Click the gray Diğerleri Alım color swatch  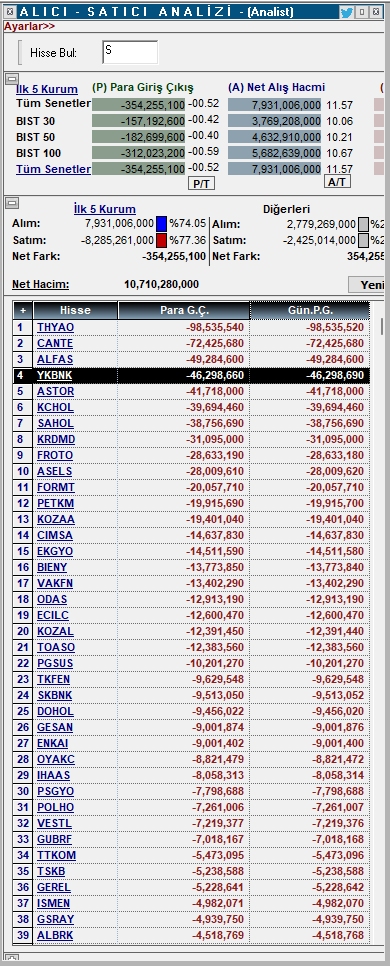pyautogui.click(x=364, y=224)
